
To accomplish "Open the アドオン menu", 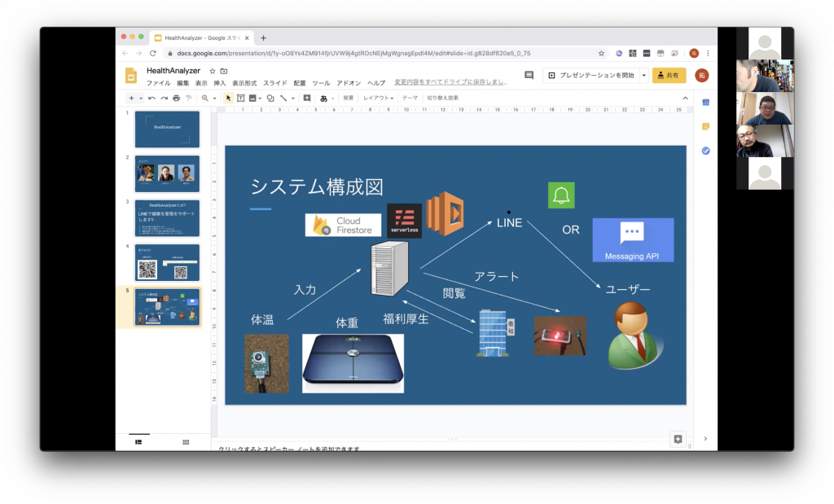I will pyautogui.click(x=349, y=84).
